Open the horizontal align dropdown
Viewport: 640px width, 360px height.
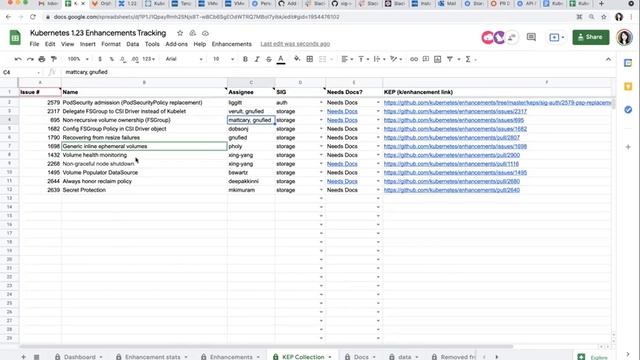347,59
